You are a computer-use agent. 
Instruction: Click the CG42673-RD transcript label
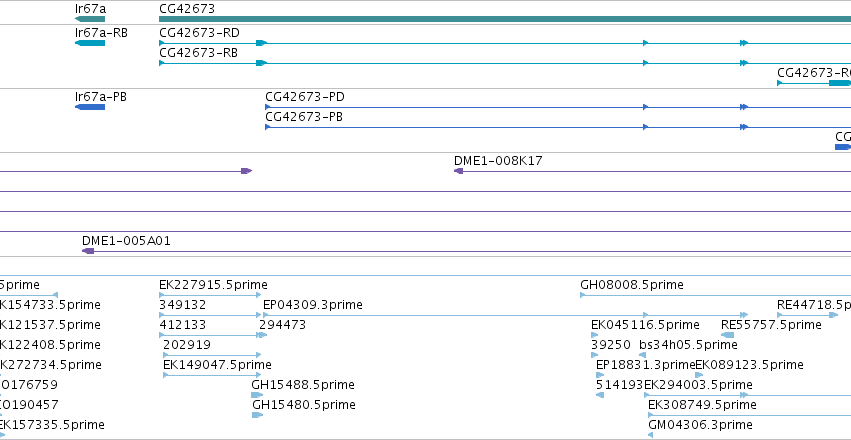click(200, 33)
